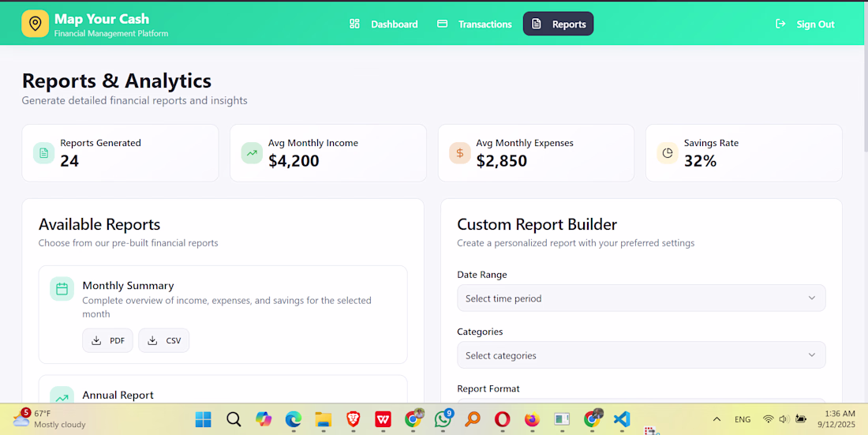
Task: Open Firefox from the taskbar
Action: click(x=532, y=419)
